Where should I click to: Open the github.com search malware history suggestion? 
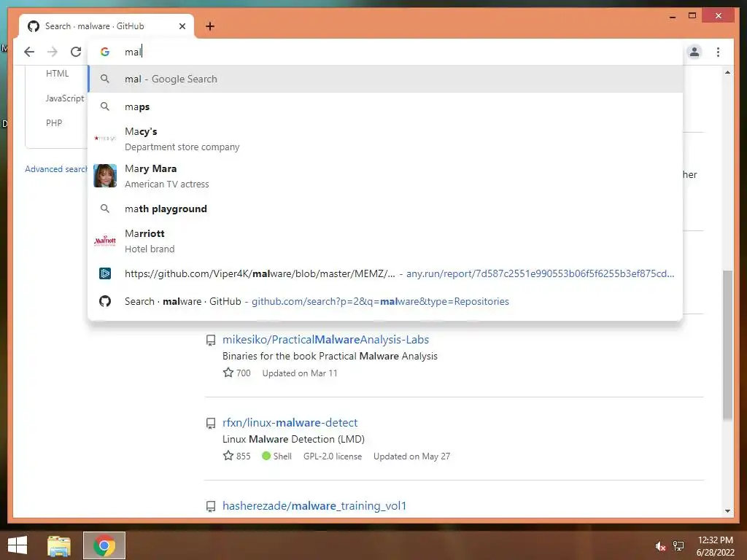pos(385,301)
